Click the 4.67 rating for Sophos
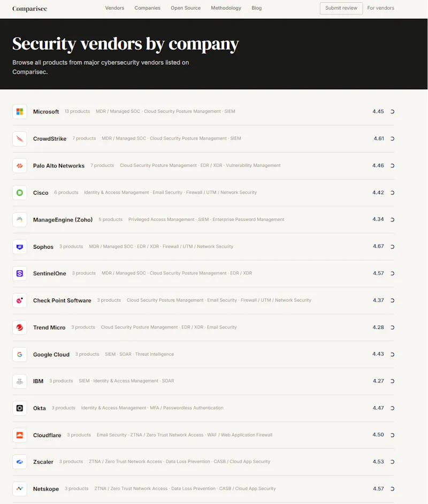This screenshot has height=504, width=428. point(378,246)
